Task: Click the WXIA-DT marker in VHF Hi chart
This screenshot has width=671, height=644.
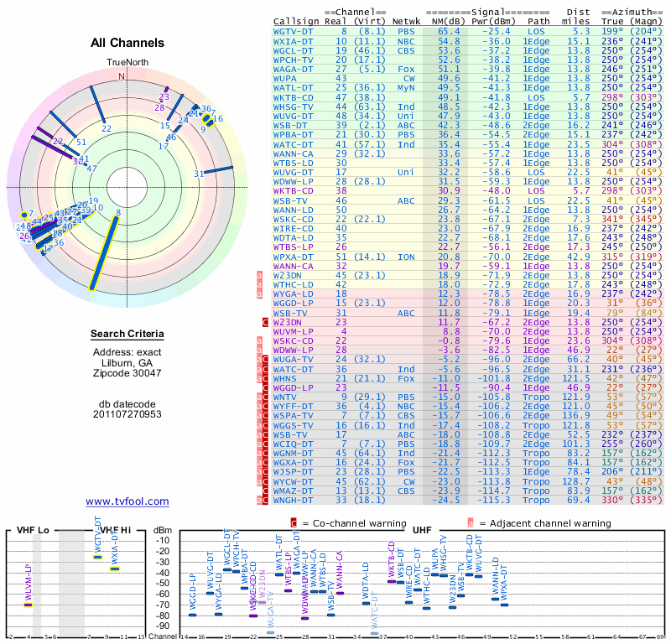Action: [115, 569]
